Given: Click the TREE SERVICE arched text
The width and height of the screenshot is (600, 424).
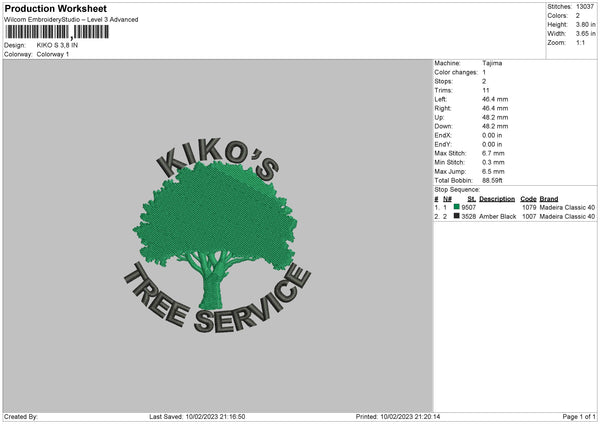Looking at the screenshot, I should [x=218, y=299].
